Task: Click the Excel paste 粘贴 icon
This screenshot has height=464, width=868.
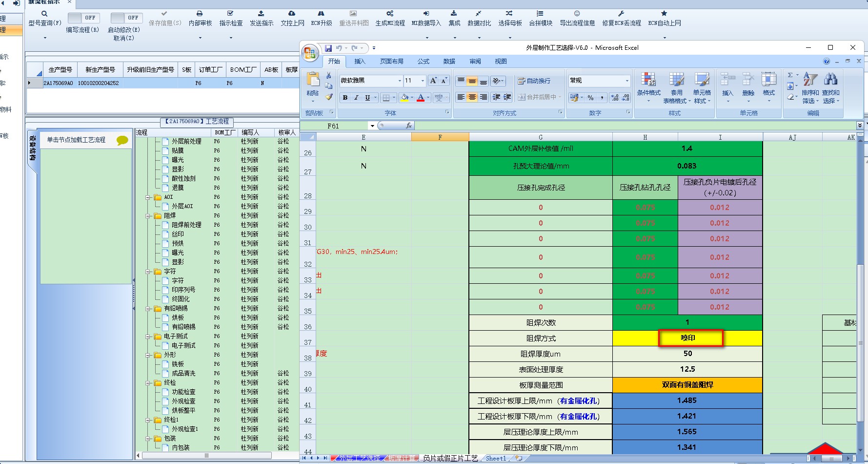Action: [313, 79]
